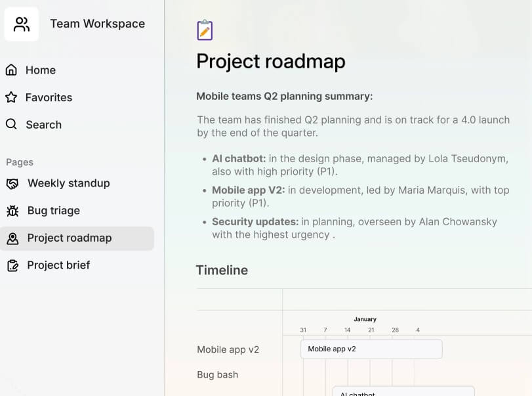
Task: Click date 14 on timeline axis
Action: point(347,330)
